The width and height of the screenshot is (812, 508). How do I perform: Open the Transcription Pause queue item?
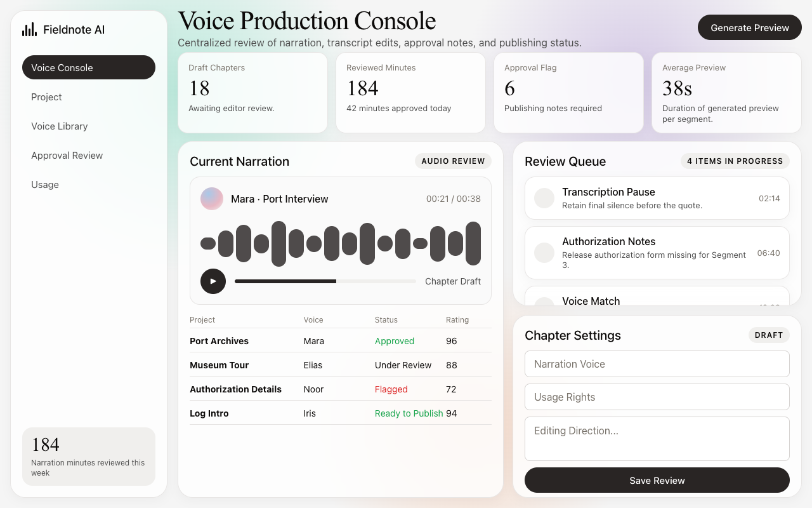point(657,198)
